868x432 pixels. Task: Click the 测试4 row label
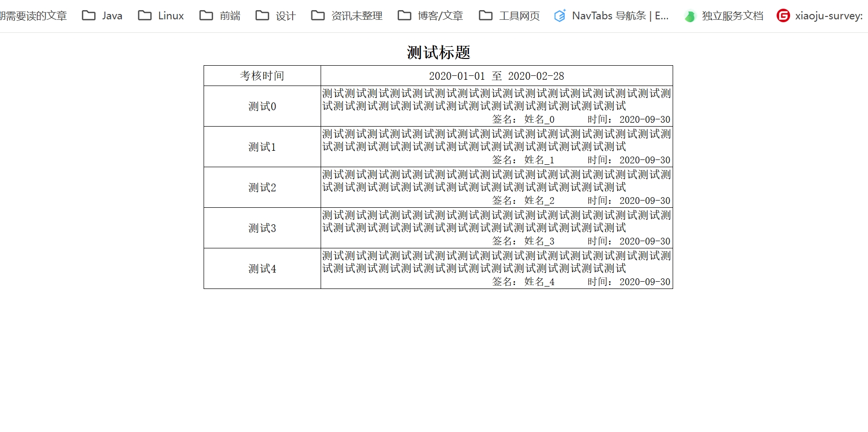click(x=262, y=269)
